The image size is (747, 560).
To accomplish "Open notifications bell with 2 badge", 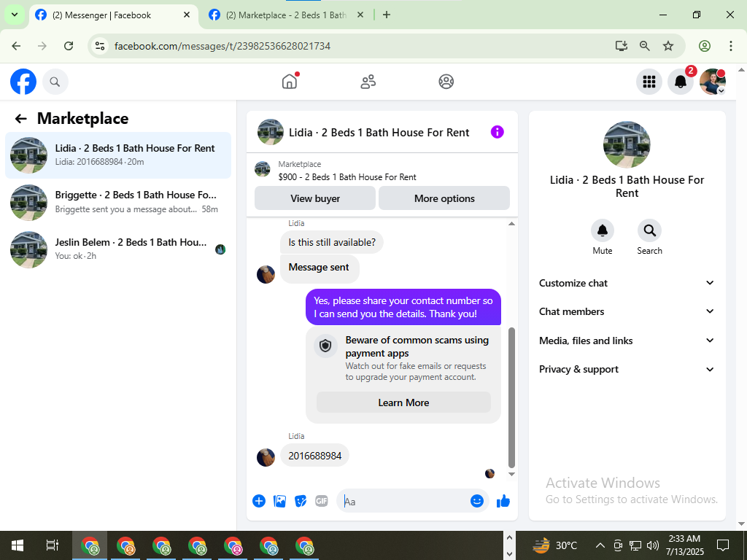I will click(x=681, y=82).
